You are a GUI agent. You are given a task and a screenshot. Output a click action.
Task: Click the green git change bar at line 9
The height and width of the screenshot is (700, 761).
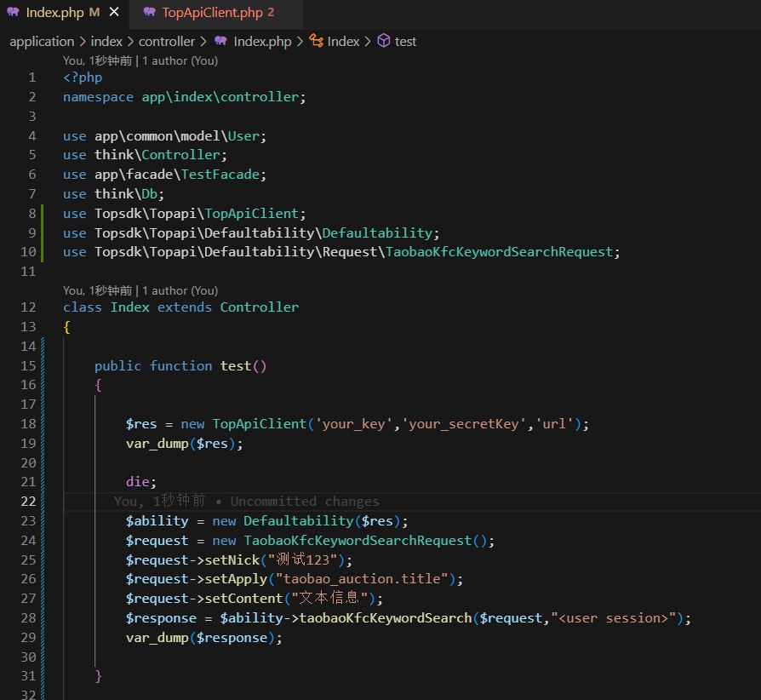point(41,232)
